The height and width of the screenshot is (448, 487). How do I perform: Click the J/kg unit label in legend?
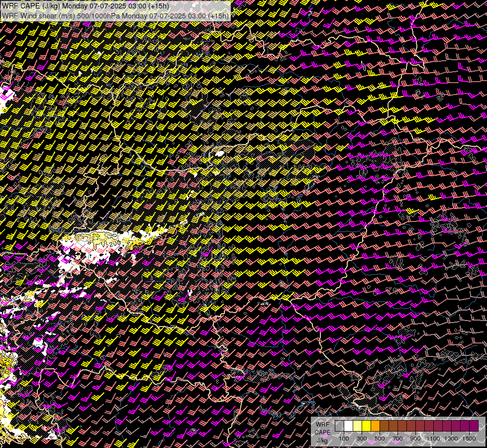(322, 441)
